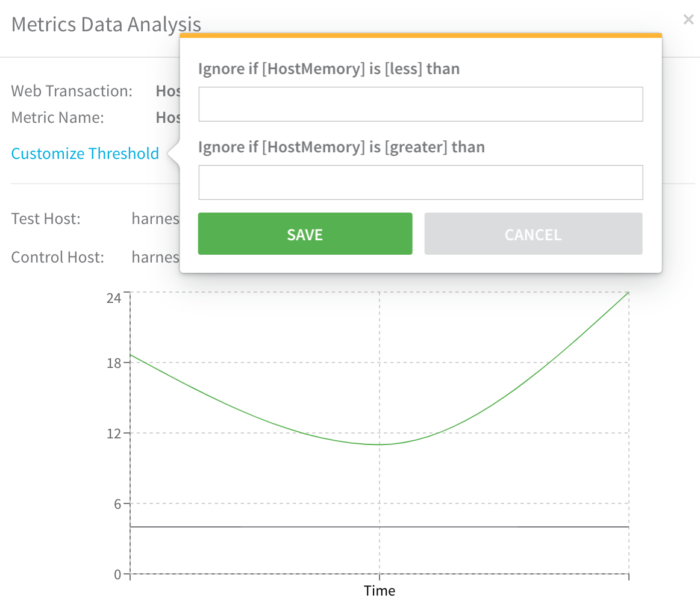Click the 'Ignore if [HostMemory] is [greater] than' label

point(342,148)
